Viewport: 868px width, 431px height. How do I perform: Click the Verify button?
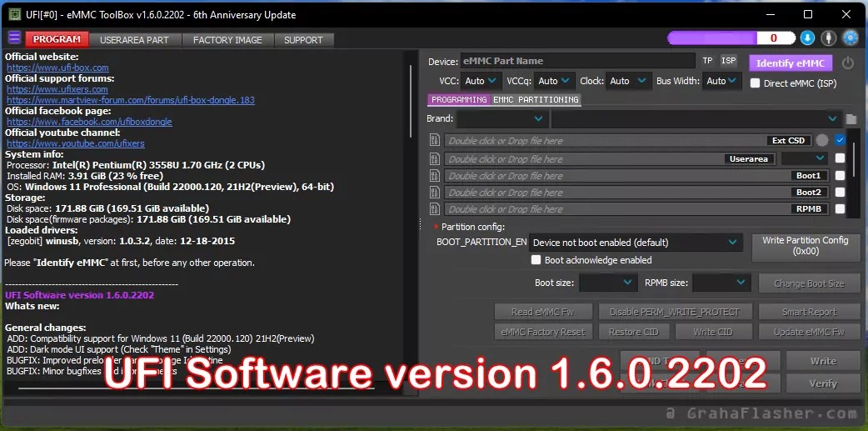[x=823, y=383]
